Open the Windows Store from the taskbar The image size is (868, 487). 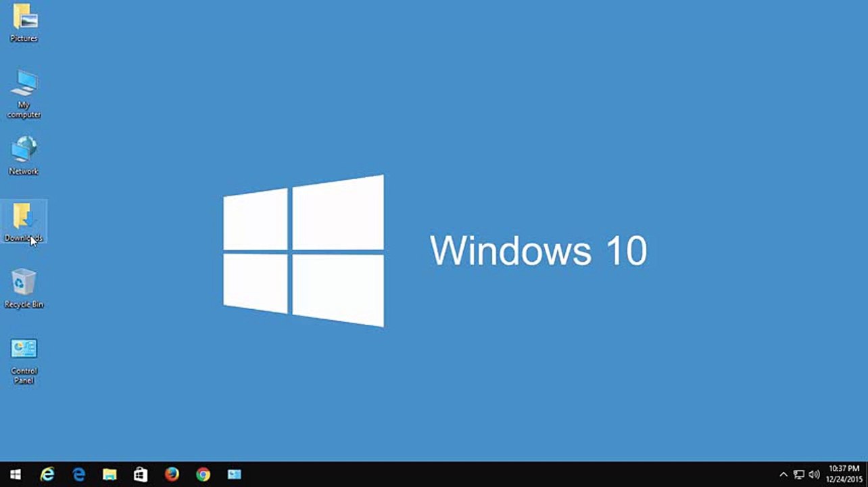[141, 474]
